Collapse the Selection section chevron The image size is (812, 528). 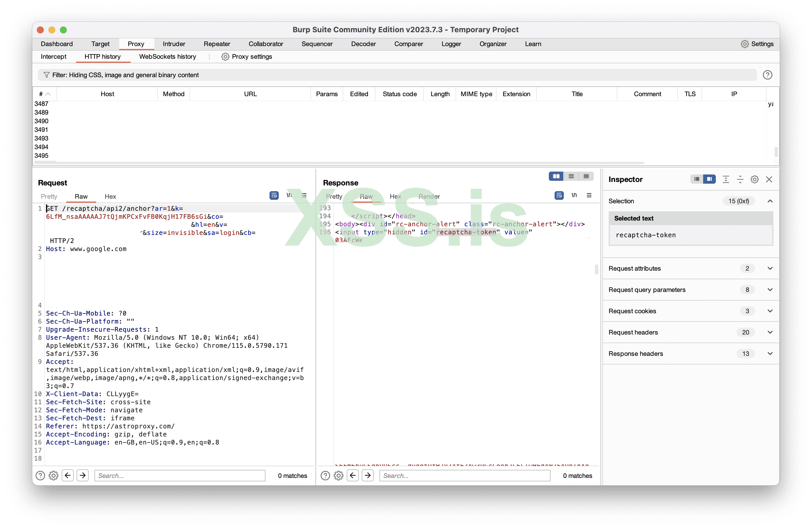click(770, 201)
